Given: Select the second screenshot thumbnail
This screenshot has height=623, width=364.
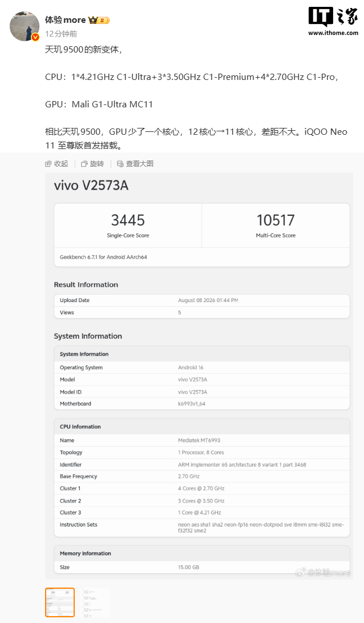Looking at the screenshot, I should pyautogui.click(x=95, y=602).
